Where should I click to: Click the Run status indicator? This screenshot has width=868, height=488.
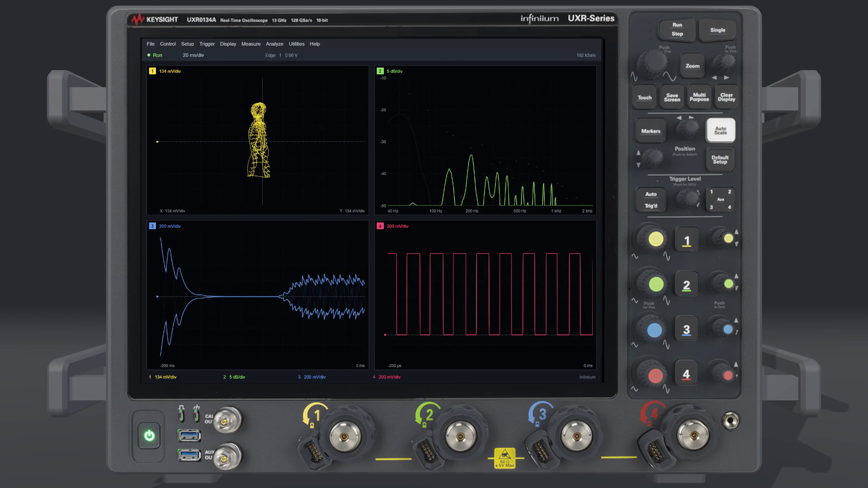[155, 55]
